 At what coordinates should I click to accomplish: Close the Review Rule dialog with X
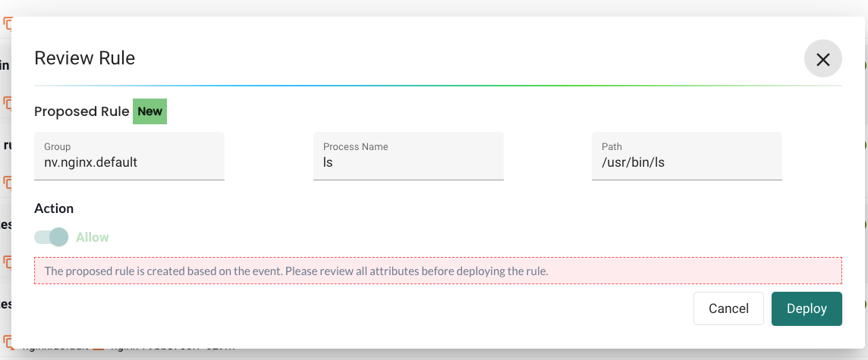point(823,59)
